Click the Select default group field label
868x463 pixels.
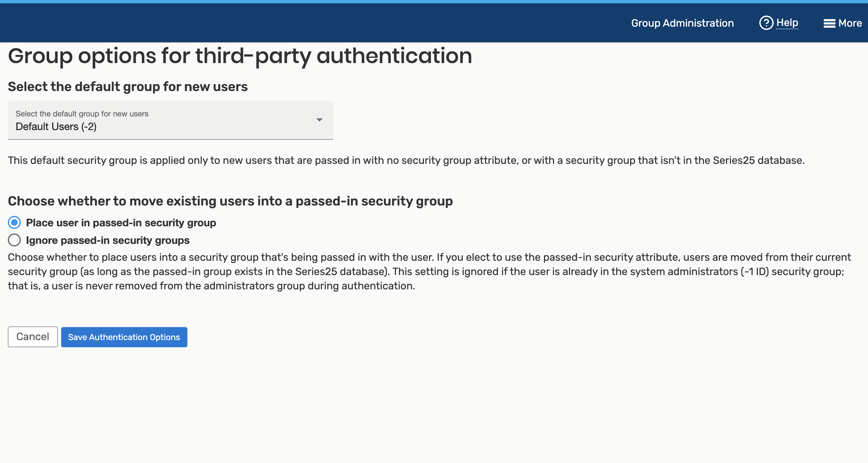coord(82,114)
